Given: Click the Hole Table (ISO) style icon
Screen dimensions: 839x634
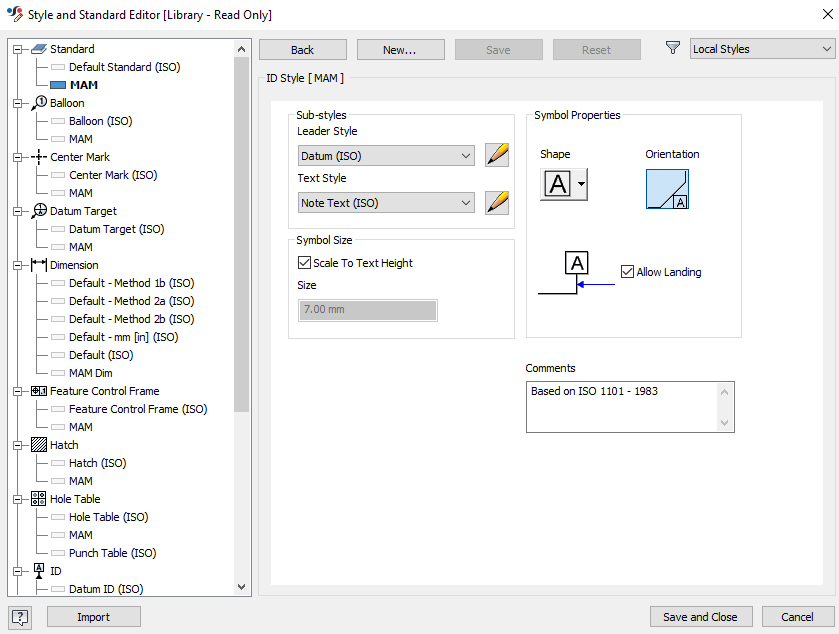Looking at the screenshot, I should 58,517.
